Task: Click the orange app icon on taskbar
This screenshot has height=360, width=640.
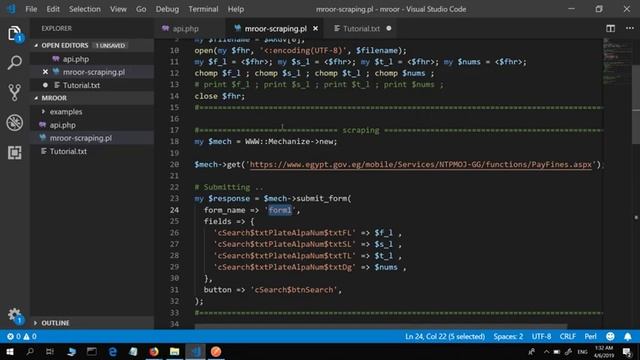Action: pos(216,351)
